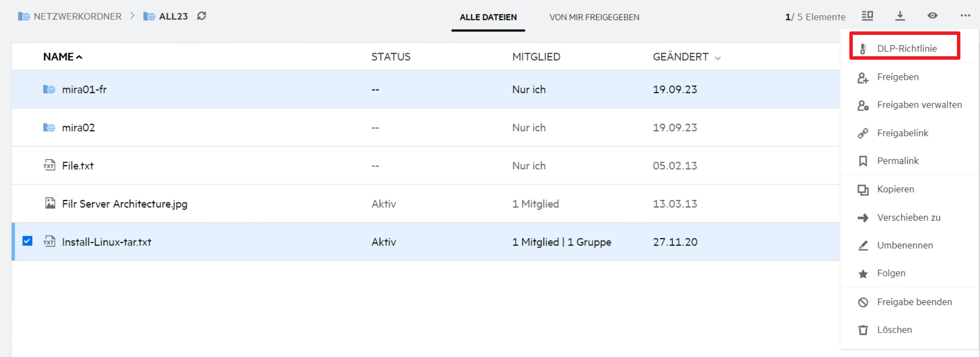The height and width of the screenshot is (357, 980).
Task: Select Freigabelink menu entry
Action: click(x=902, y=133)
